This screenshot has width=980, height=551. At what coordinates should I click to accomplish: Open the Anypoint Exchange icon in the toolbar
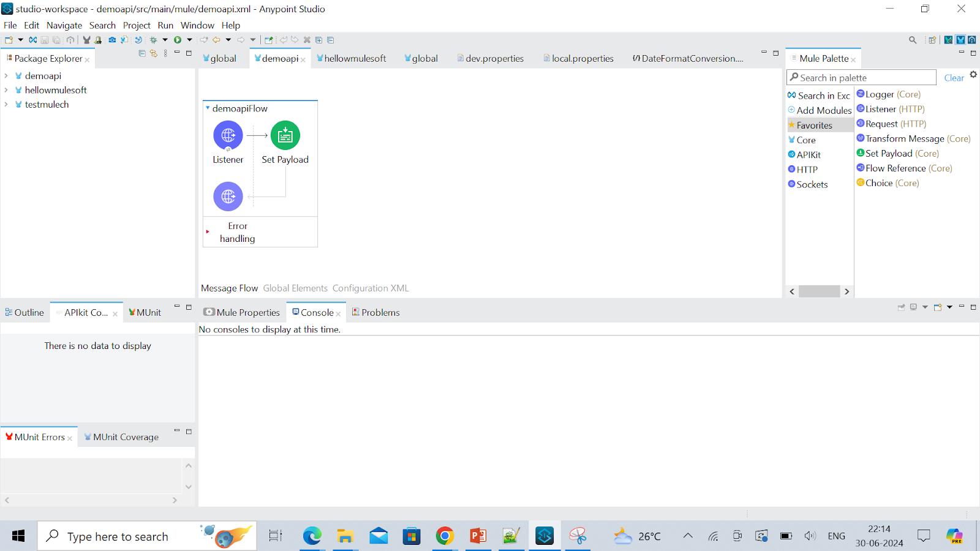(x=32, y=40)
